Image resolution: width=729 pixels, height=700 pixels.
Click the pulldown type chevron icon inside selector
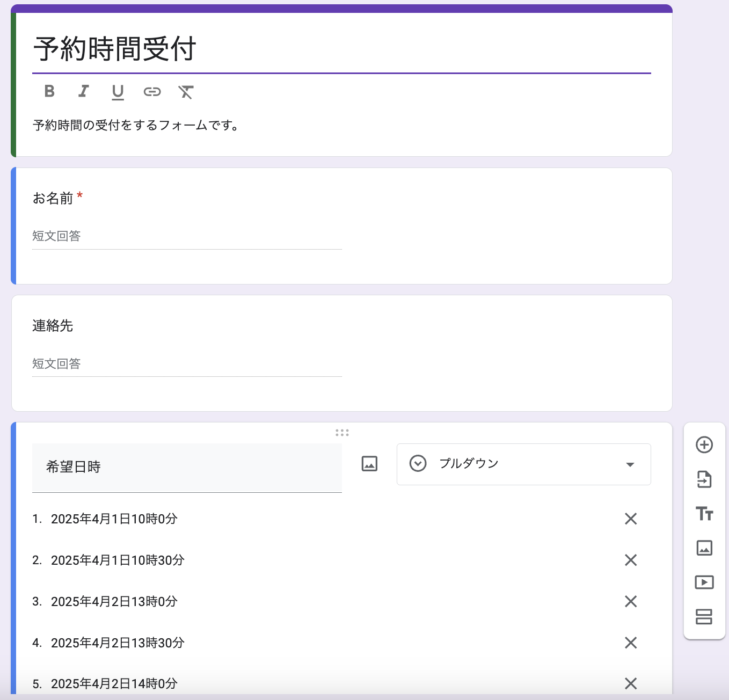pos(417,464)
